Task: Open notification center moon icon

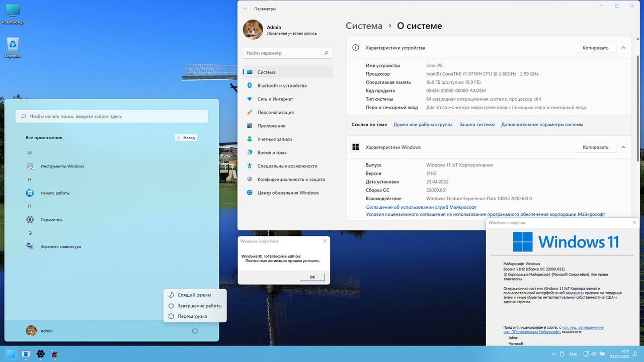Action: click(635, 354)
